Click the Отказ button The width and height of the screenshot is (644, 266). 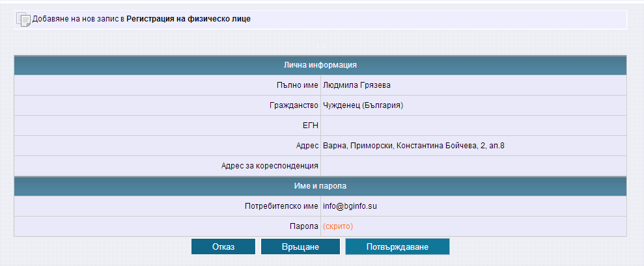(x=223, y=246)
